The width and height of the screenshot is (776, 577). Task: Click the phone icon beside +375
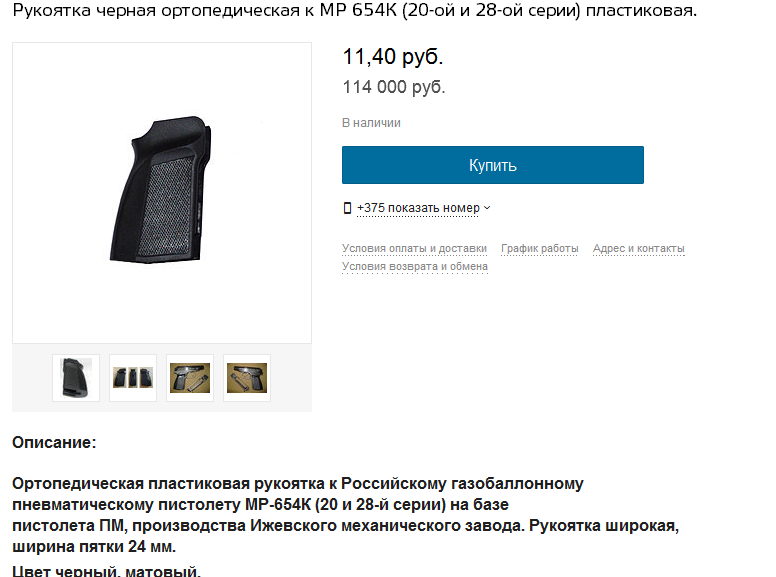tap(347, 208)
